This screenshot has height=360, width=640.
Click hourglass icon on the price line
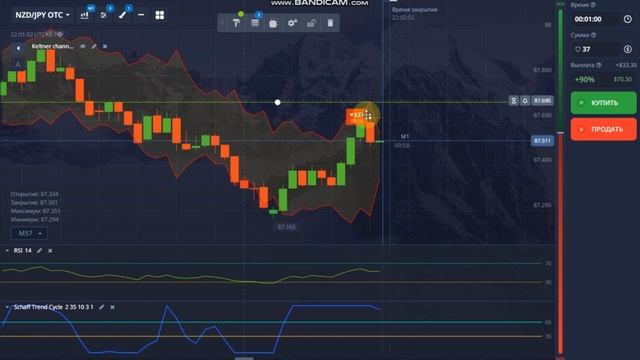514,100
